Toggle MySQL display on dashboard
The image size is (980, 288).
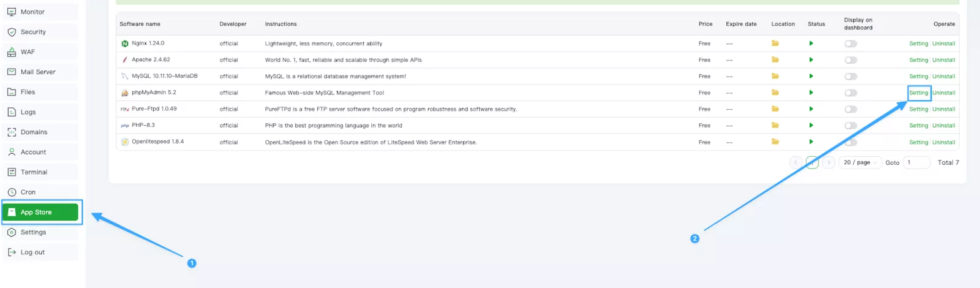point(851,77)
